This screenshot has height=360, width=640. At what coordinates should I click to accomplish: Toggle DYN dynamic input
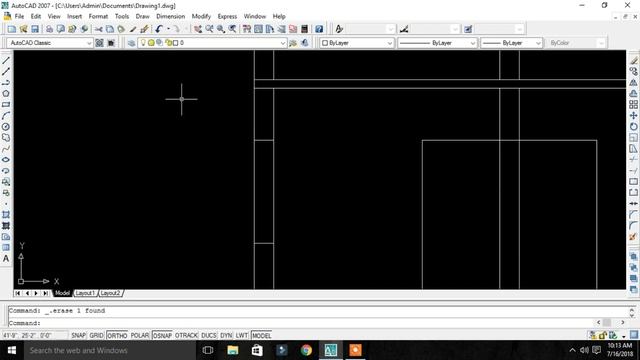click(x=226, y=336)
